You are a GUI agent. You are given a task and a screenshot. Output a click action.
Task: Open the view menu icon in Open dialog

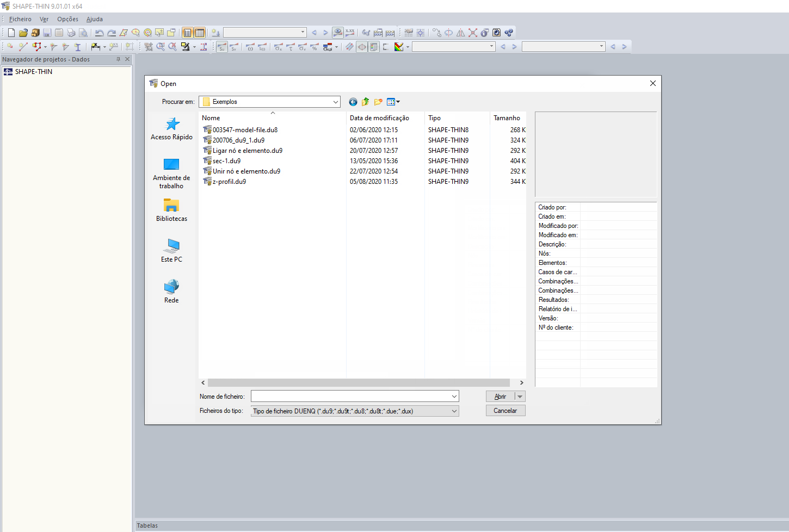pyautogui.click(x=393, y=102)
